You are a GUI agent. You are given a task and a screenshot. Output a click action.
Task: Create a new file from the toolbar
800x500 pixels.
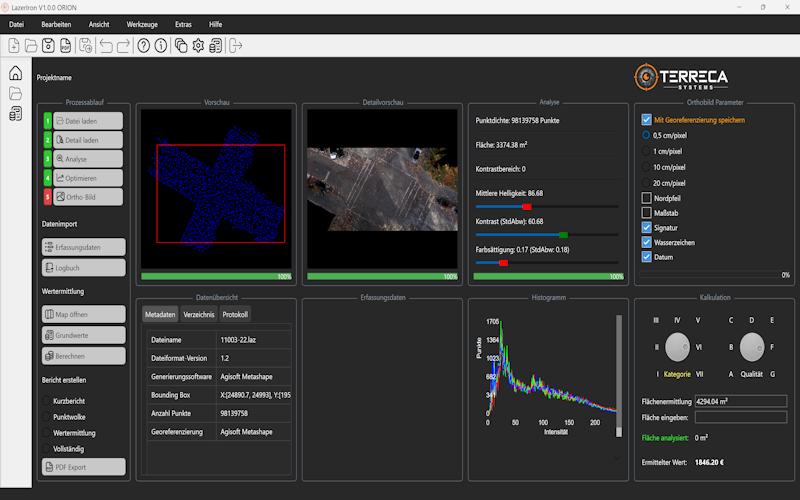coord(14,45)
